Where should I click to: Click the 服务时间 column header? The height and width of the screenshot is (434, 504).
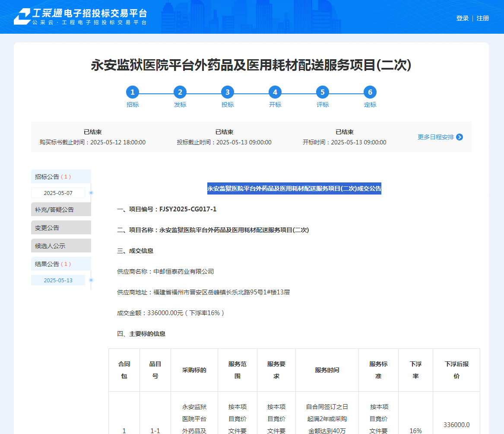tap(327, 370)
